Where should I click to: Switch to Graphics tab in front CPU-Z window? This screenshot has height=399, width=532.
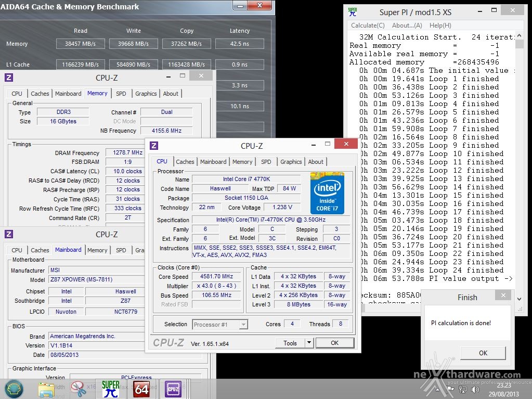[x=291, y=162]
